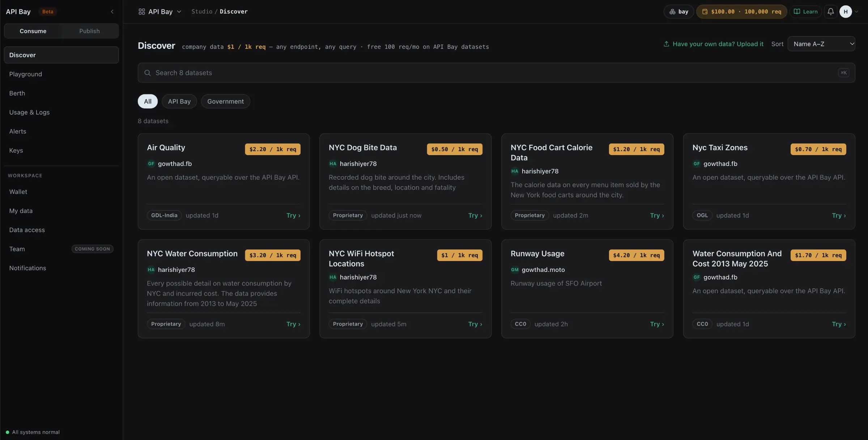Image resolution: width=868 pixels, height=440 pixels.
Task: Filter datasets by Government
Action: [225, 101]
